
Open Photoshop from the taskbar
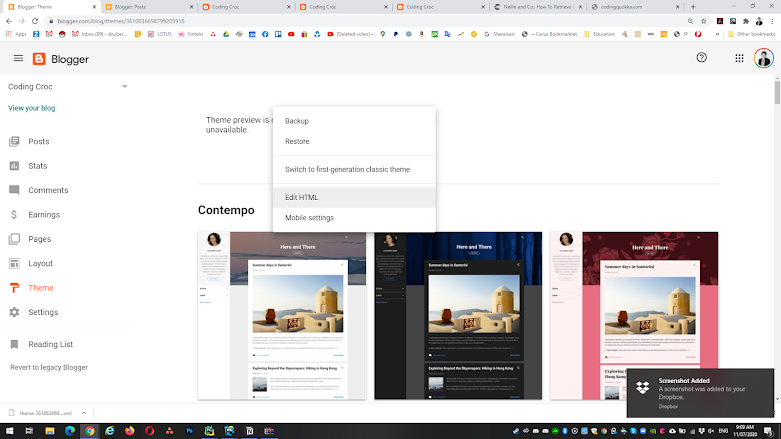(x=189, y=431)
